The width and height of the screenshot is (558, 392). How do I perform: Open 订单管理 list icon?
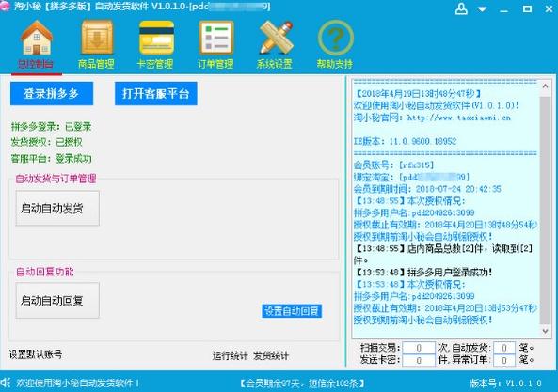click(215, 38)
